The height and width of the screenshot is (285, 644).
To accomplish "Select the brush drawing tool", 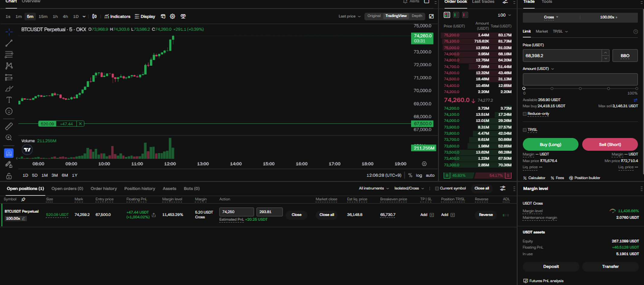I will click(9, 89).
